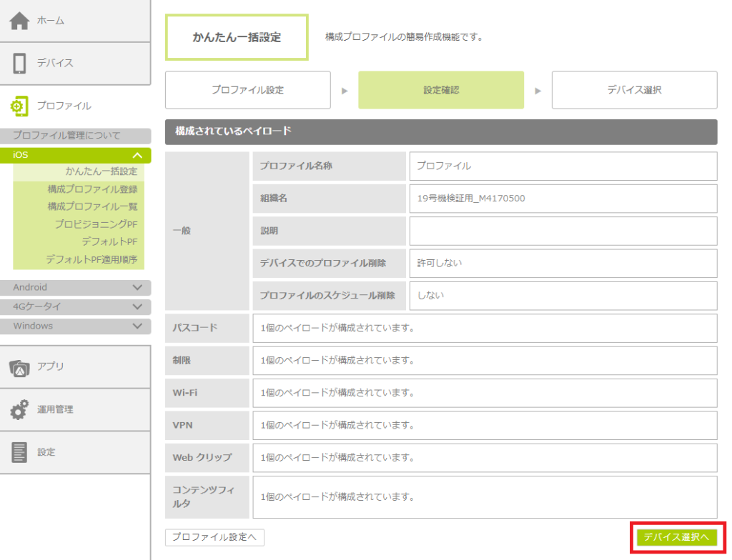Select デフォルトPF適用順序 in sidebar

[x=91, y=259]
